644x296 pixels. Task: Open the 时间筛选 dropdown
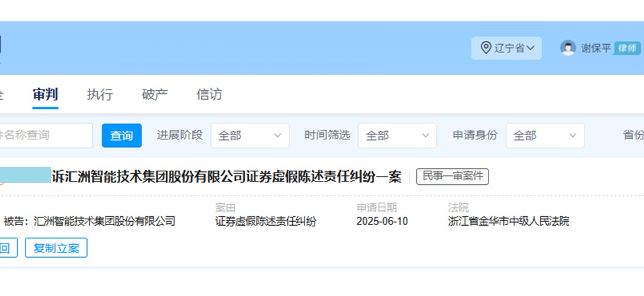point(397,136)
